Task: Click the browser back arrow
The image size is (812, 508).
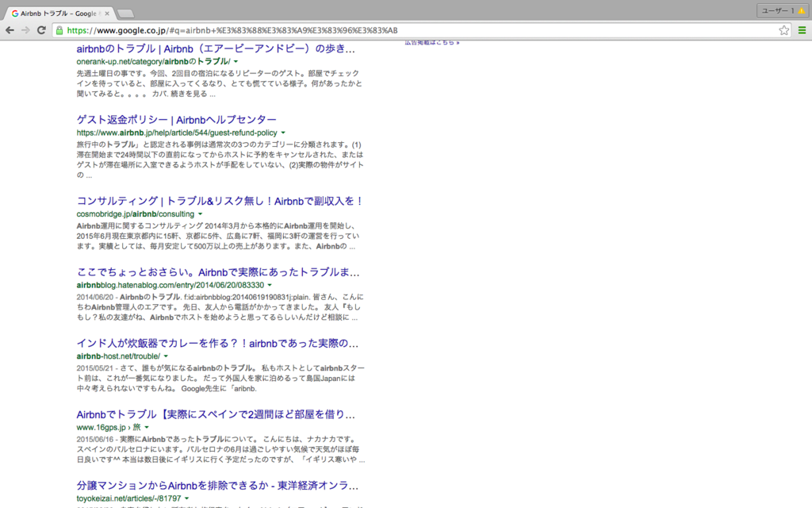Action: point(10,31)
